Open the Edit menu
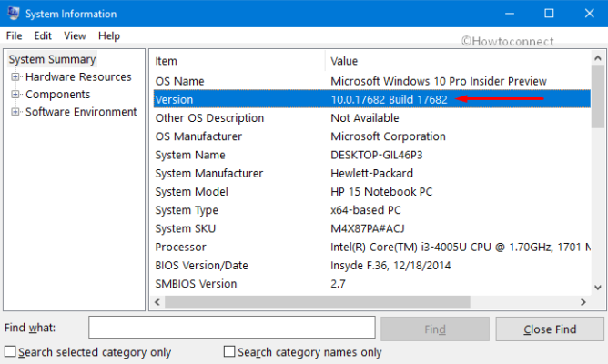The image size is (608, 364). pos(43,36)
